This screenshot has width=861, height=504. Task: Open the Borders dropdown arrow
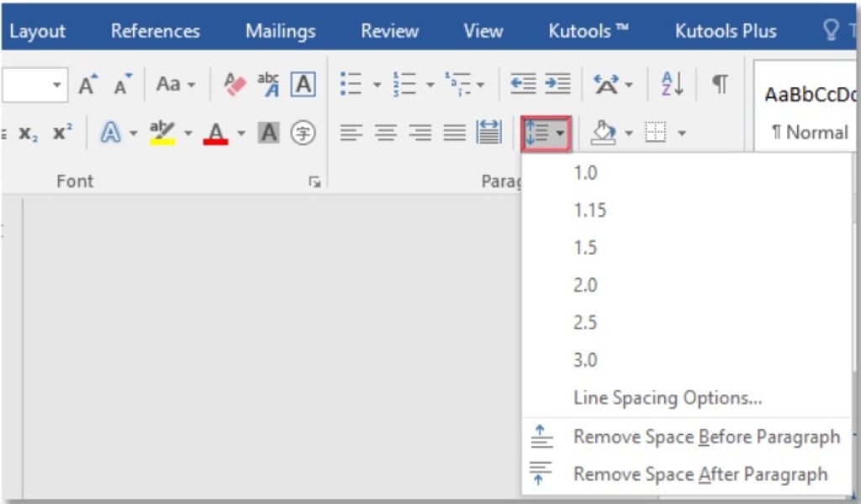[681, 132]
